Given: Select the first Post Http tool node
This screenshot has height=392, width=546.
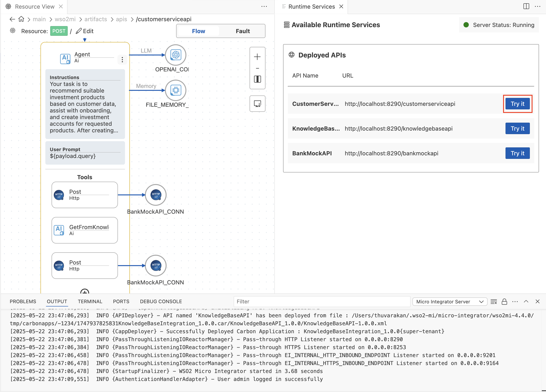Looking at the screenshot, I should (85, 195).
